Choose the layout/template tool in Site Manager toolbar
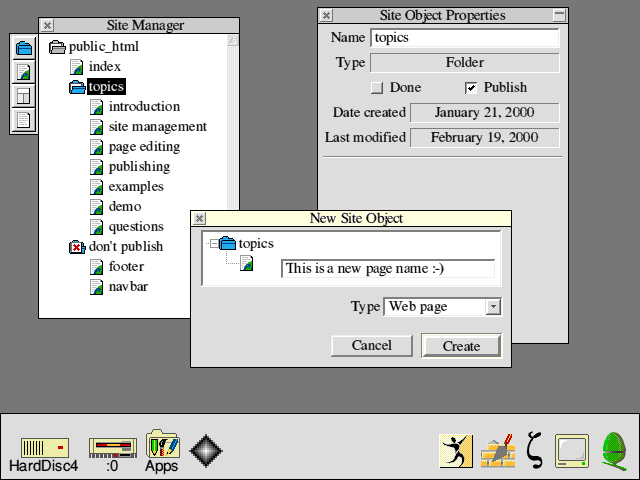 (x=24, y=96)
